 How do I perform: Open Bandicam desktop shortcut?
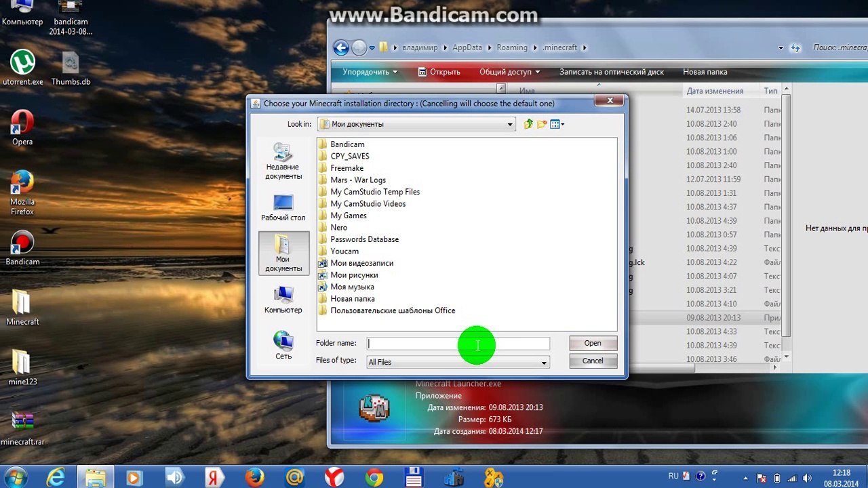22,248
